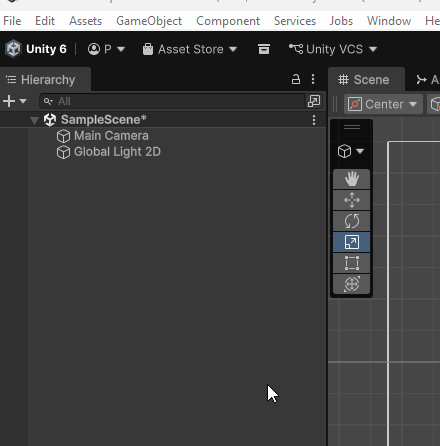
Task: Click the Main Camera cube icon
Action: (x=63, y=136)
